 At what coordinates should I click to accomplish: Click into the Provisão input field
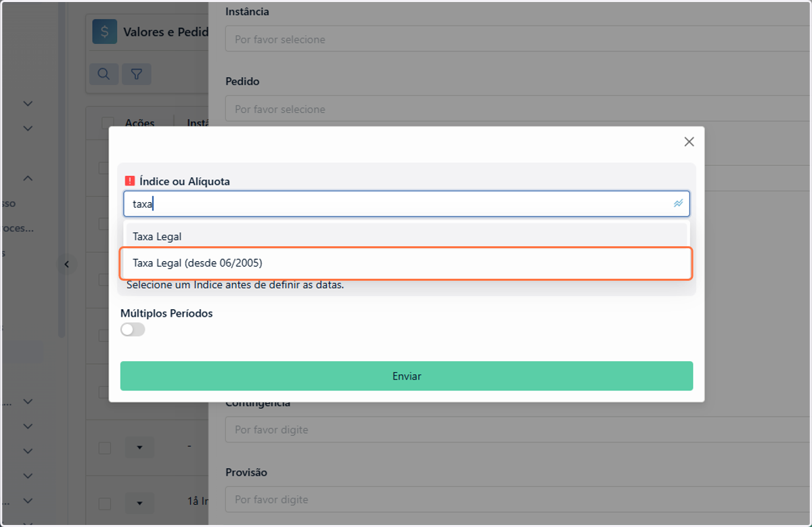(x=518, y=499)
